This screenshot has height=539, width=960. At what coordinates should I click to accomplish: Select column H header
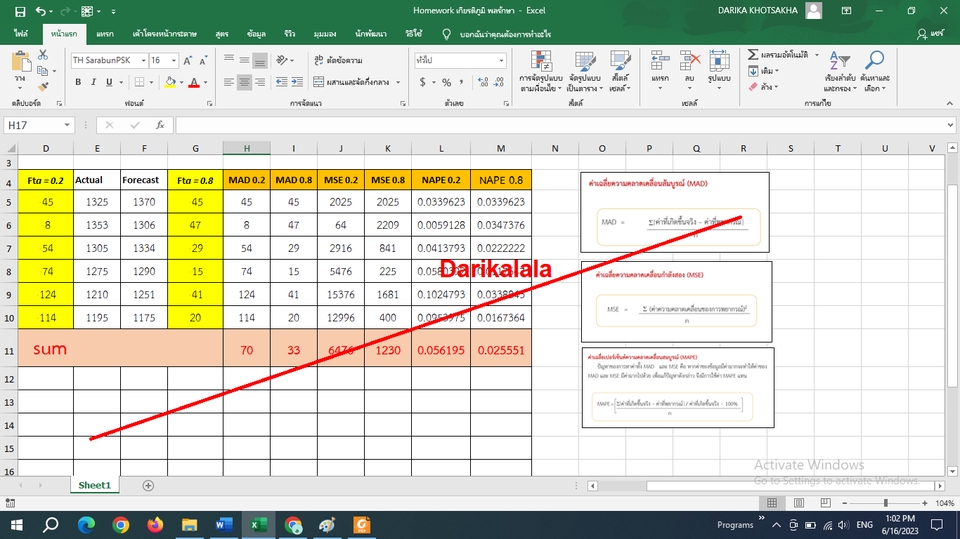coord(247,148)
